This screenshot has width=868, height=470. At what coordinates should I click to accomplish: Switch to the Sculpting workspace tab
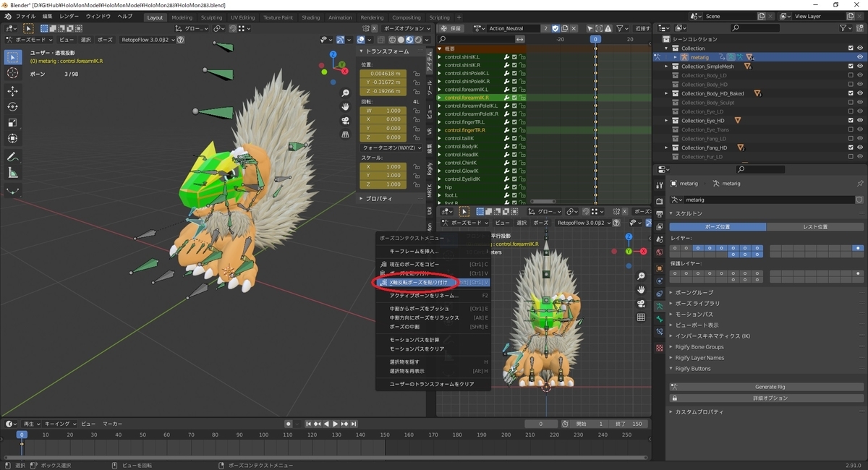211,17
